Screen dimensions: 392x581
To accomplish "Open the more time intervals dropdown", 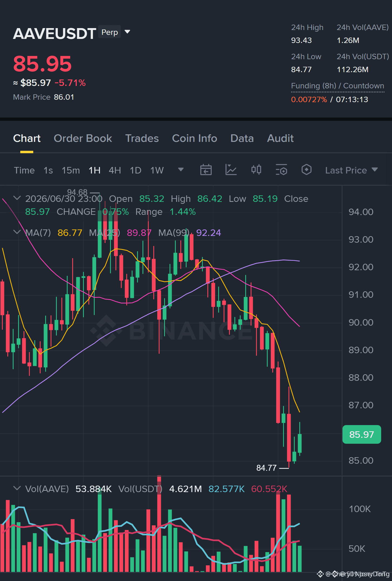I will [181, 170].
